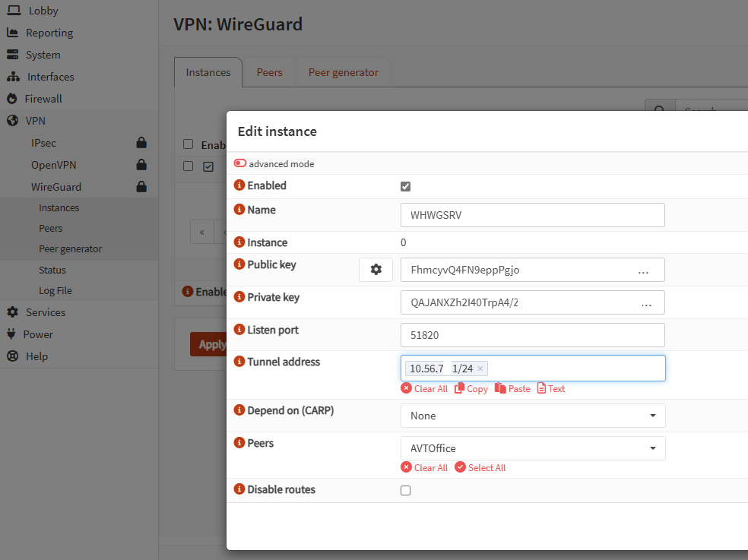The width and height of the screenshot is (748, 560).
Task: Click the Interfaces network icon
Action: pos(14,76)
